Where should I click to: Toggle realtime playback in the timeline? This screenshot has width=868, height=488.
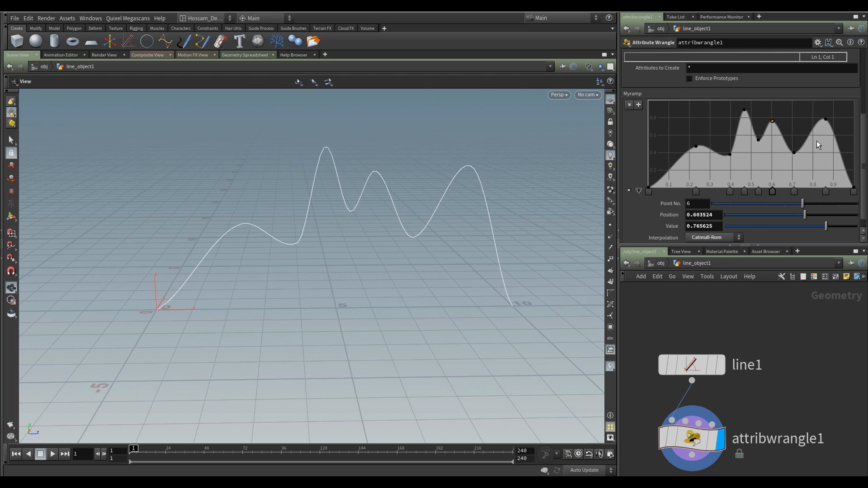[x=578, y=454]
